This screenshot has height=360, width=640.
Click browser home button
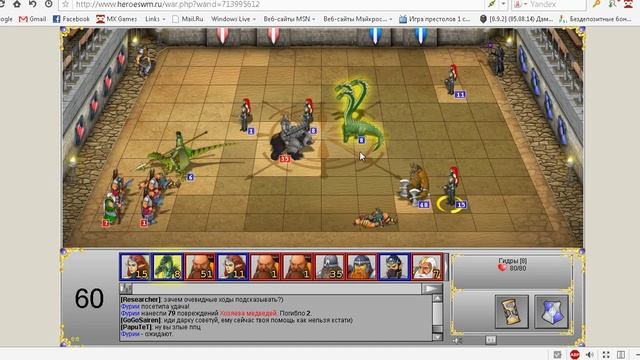pyautogui.click(x=17, y=4)
